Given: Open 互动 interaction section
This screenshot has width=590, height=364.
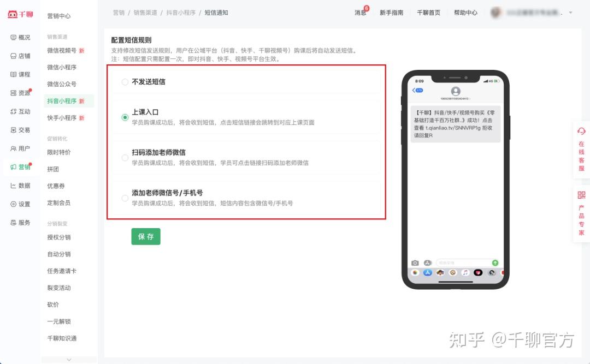Looking at the screenshot, I should 20,111.
